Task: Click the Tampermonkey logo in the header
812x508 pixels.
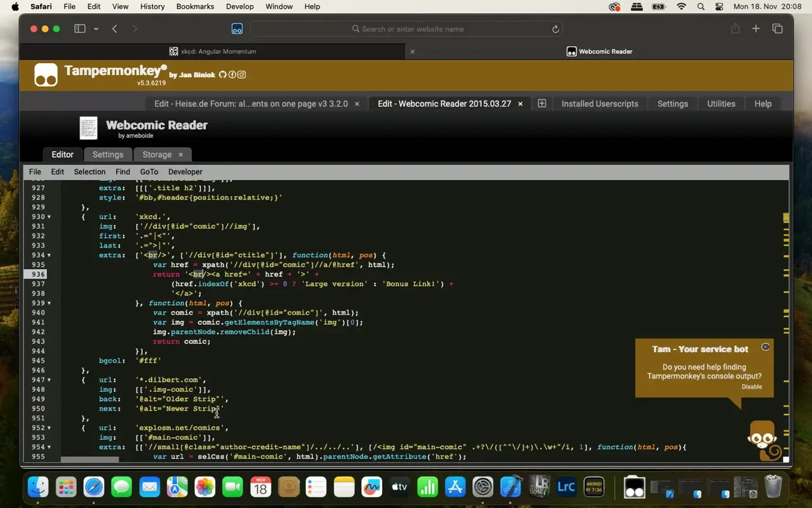Action: click(46, 75)
